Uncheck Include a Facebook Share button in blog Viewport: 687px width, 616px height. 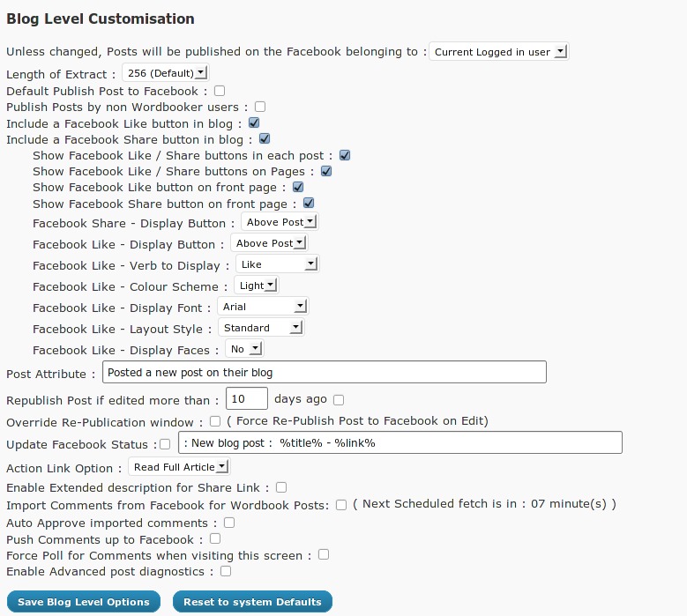(x=265, y=139)
